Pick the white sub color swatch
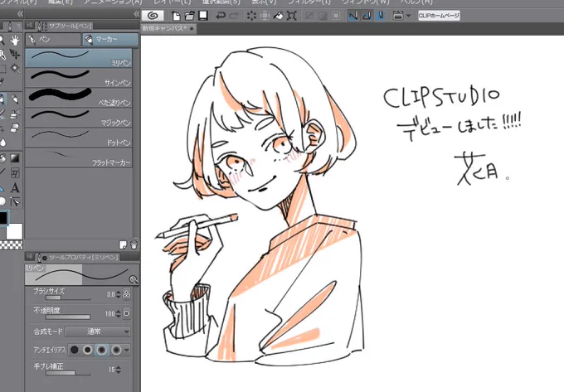The height and width of the screenshot is (392, 564). (14, 231)
